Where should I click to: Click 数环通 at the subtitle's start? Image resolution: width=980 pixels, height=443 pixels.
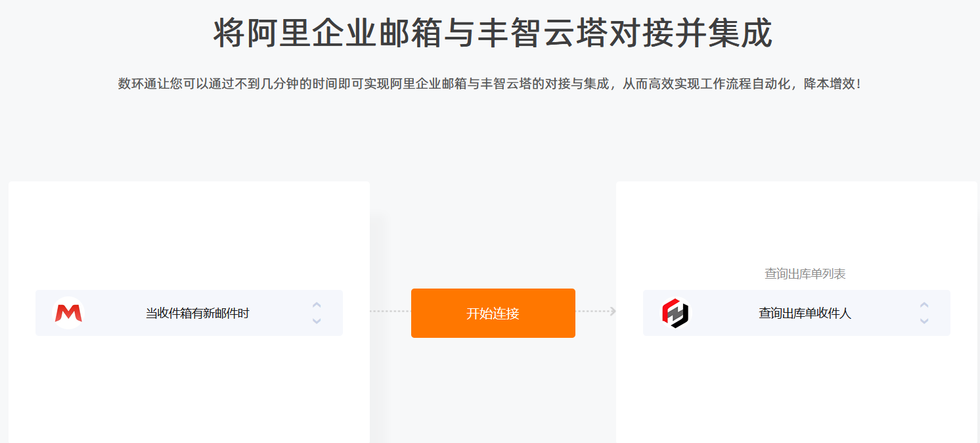pyautogui.click(x=137, y=84)
